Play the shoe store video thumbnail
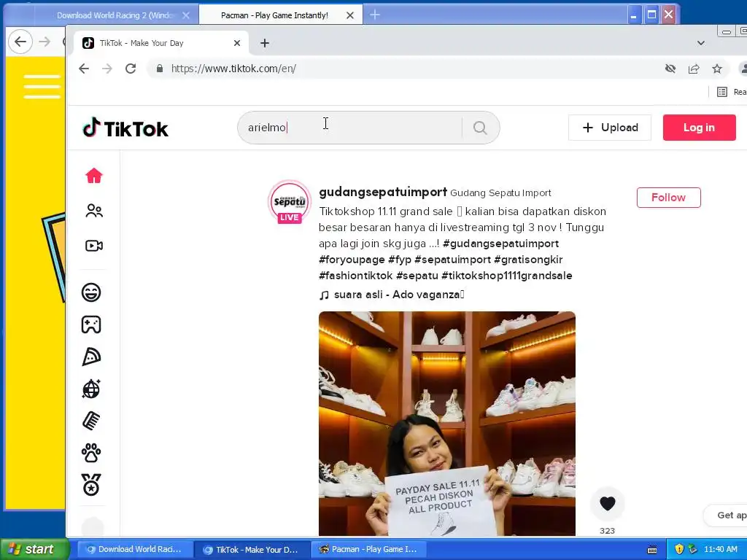Image resolution: width=747 pixels, height=560 pixels. 447,424
